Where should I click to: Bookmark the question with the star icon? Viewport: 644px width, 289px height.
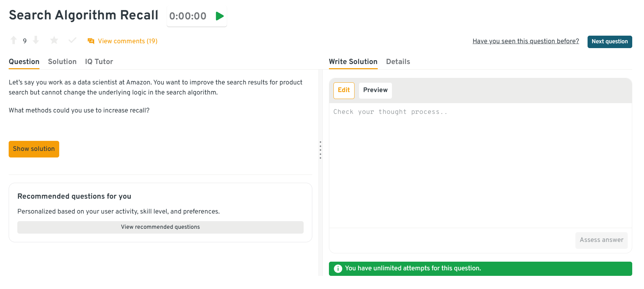54,40
